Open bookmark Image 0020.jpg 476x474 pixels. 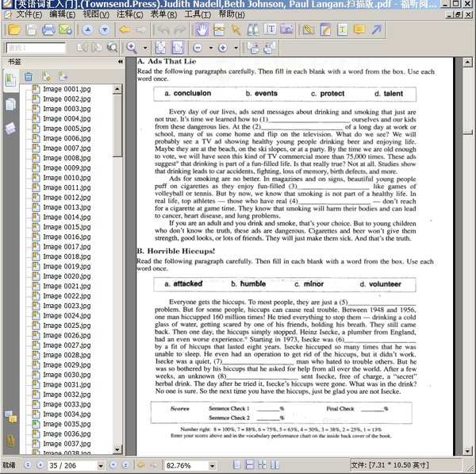67,276
